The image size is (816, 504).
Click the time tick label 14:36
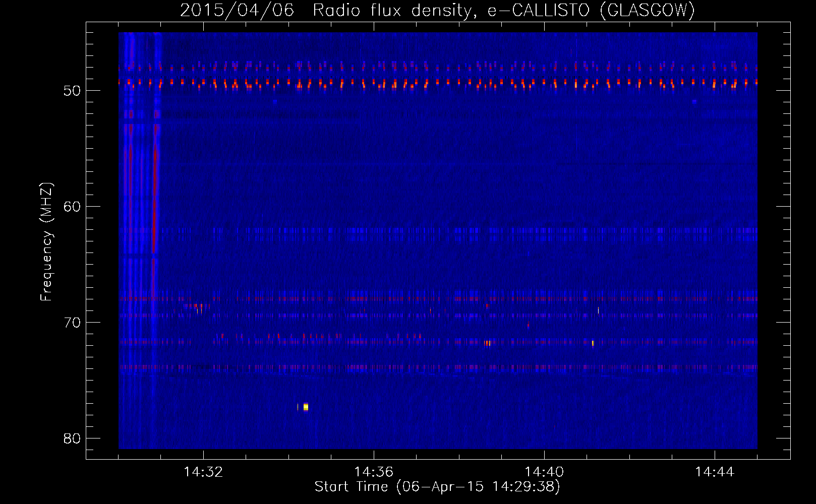click(x=374, y=472)
